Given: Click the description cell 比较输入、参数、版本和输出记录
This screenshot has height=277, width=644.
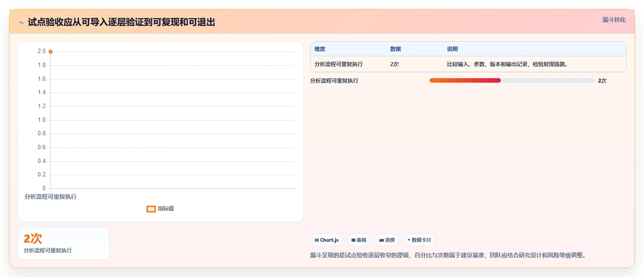Looking at the screenshot, I should tap(509, 64).
